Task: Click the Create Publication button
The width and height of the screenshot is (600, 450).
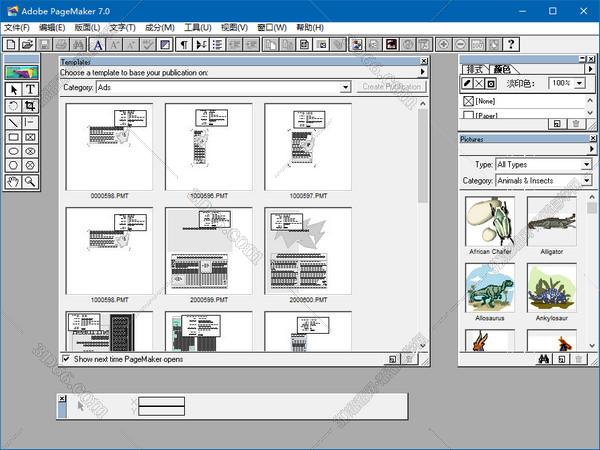Action: point(391,87)
